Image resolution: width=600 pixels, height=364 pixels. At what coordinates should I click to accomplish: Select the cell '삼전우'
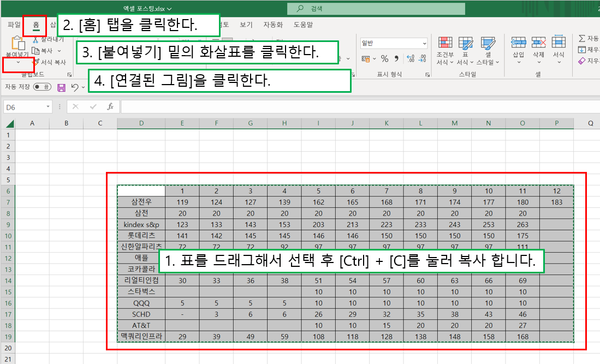tap(141, 202)
